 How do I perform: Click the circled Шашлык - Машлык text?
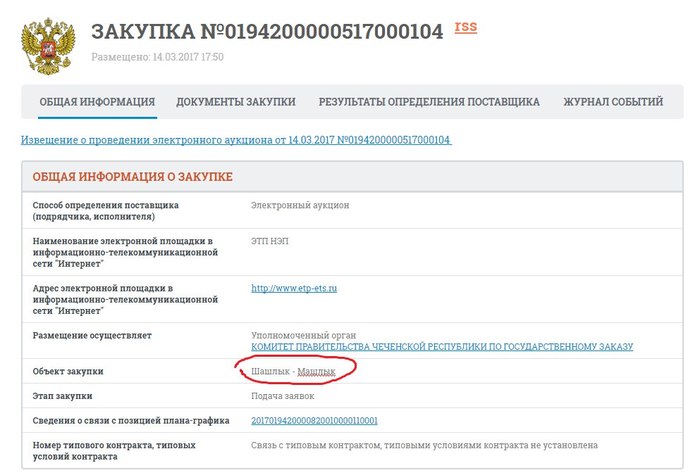pyautogui.click(x=293, y=372)
